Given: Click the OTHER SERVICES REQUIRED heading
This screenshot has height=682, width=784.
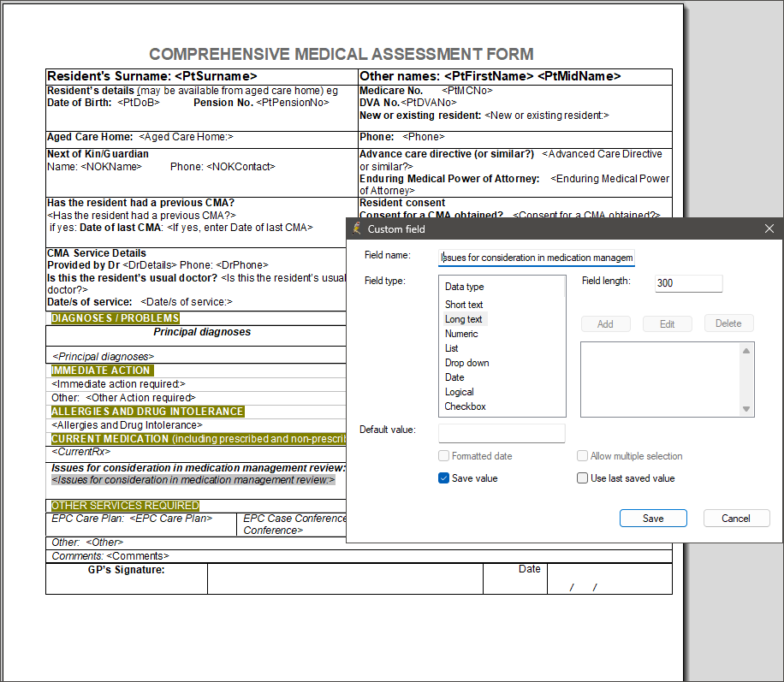Looking at the screenshot, I should tap(125, 506).
